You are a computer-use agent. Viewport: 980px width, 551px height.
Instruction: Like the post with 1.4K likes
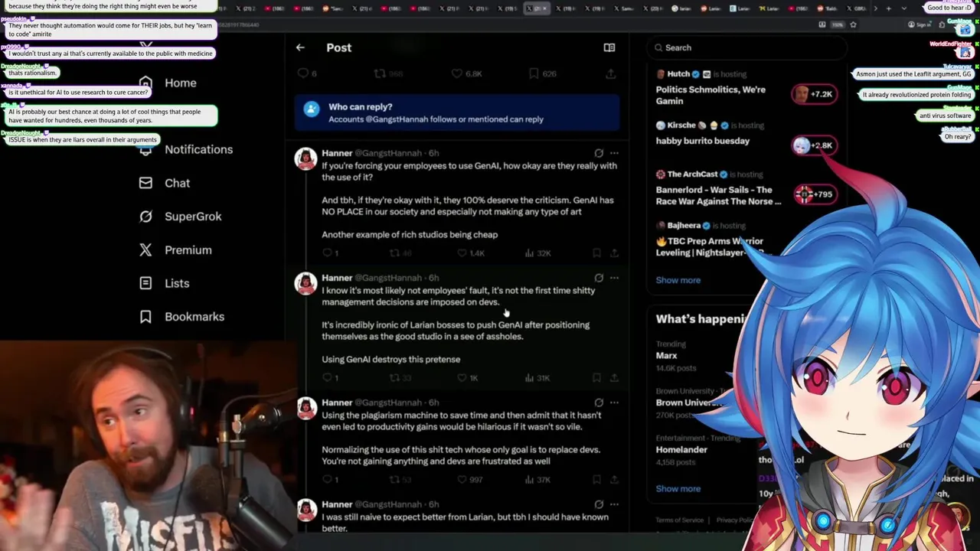tap(470, 253)
